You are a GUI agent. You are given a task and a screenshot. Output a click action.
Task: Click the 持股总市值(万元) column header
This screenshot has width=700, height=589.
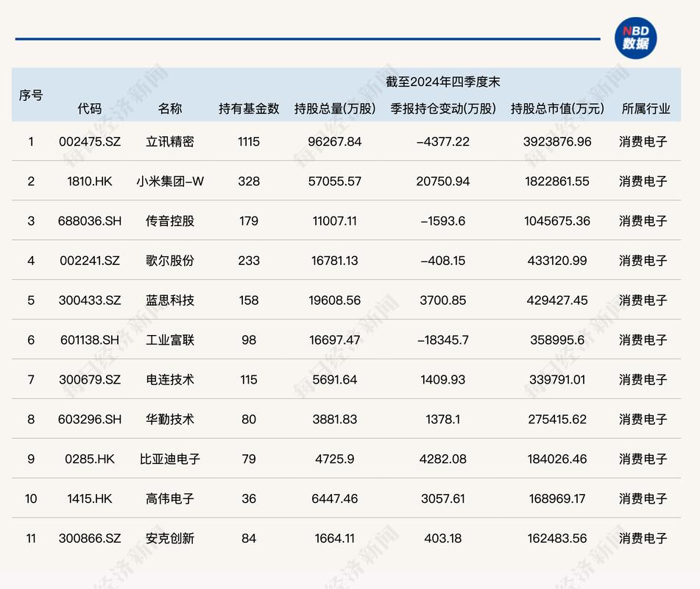[x=556, y=107]
